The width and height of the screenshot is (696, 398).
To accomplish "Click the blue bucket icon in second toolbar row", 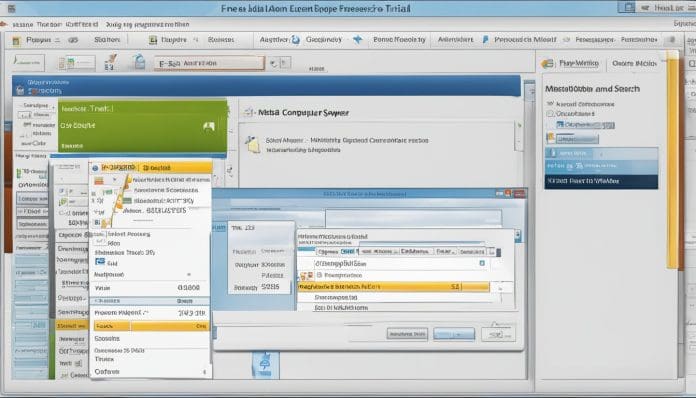I will (139, 62).
